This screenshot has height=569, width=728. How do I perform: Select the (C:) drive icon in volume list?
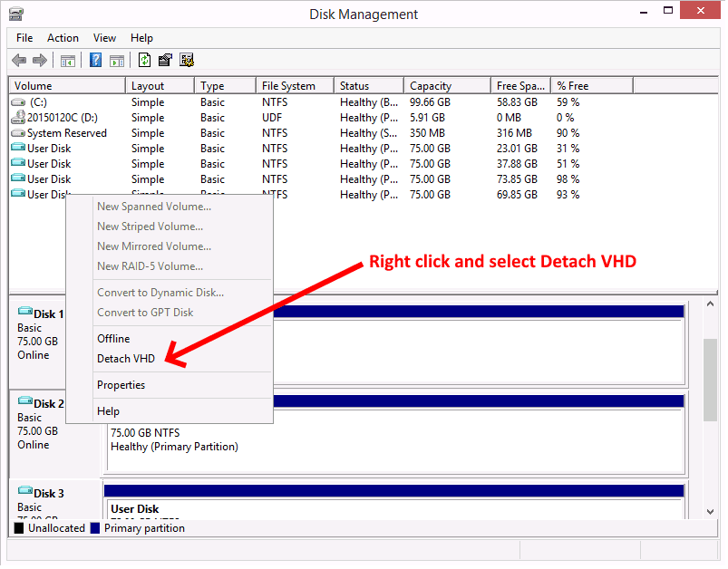coord(18,102)
